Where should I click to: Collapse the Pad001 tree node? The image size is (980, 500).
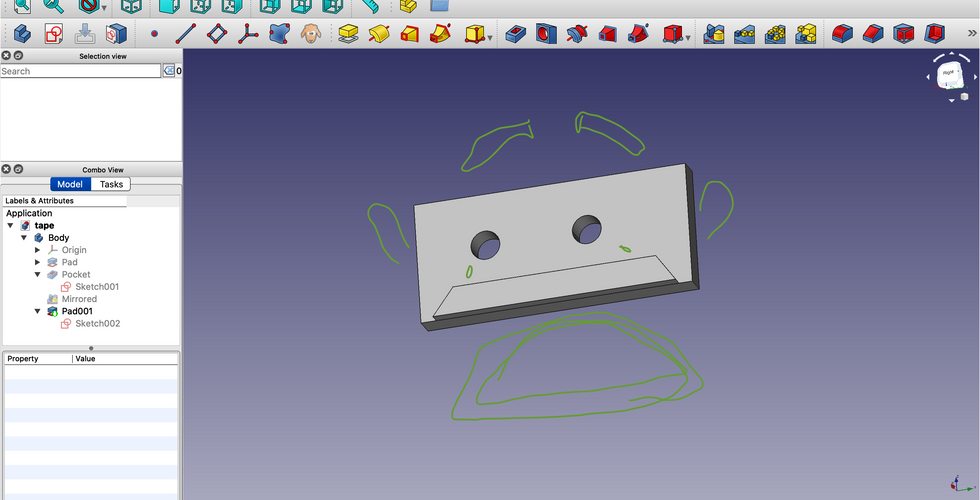click(38, 311)
